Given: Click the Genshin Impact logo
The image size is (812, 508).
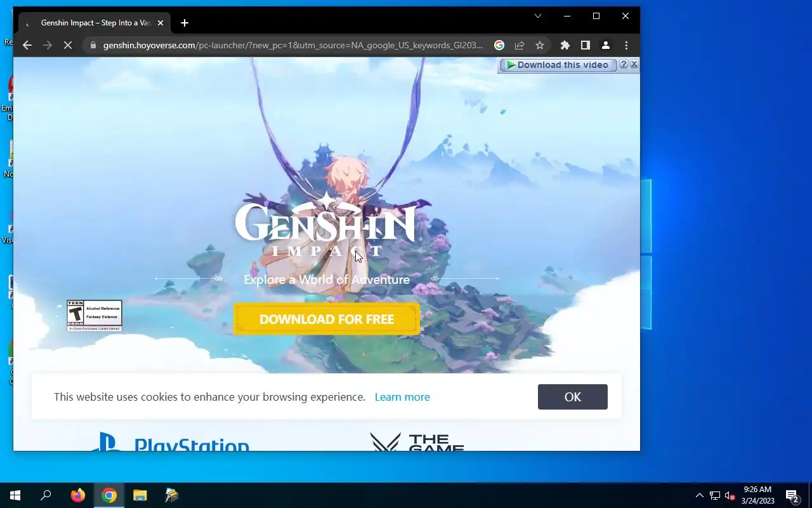Looking at the screenshot, I should pos(325,225).
